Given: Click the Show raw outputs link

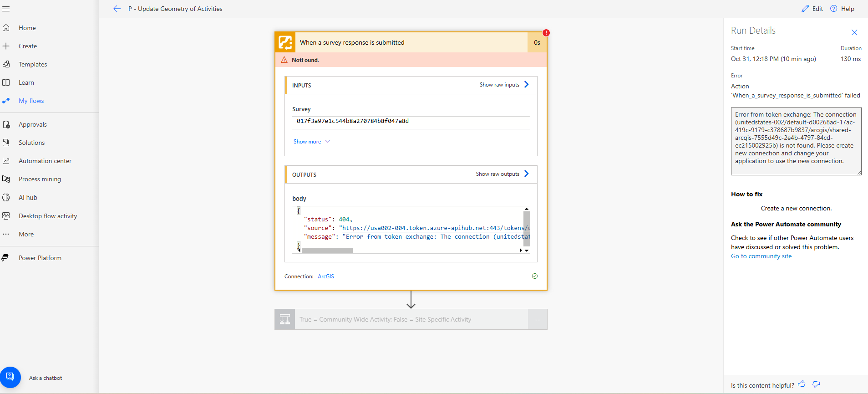Looking at the screenshot, I should 497,174.
